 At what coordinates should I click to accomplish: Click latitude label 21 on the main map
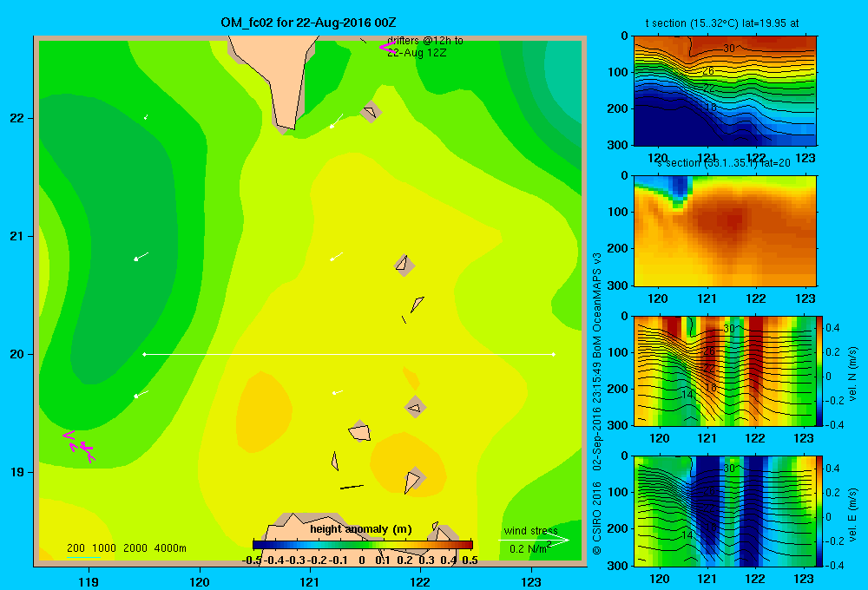click(17, 236)
